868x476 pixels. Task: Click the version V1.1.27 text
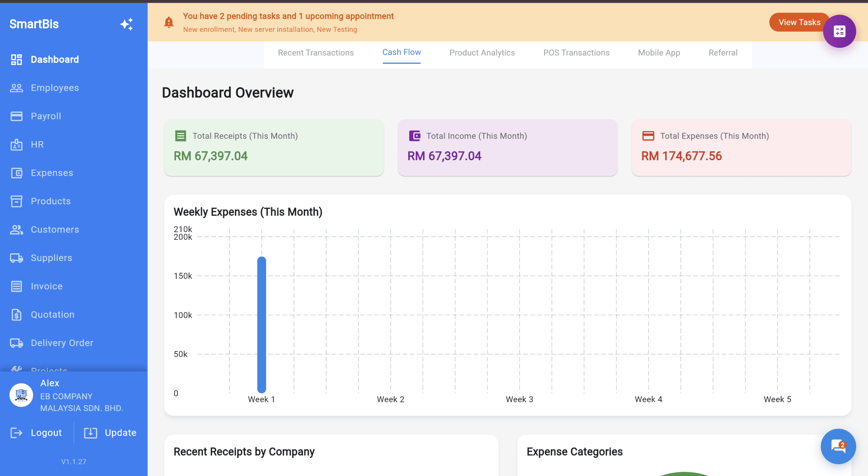pyautogui.click(x=74, y=462)
